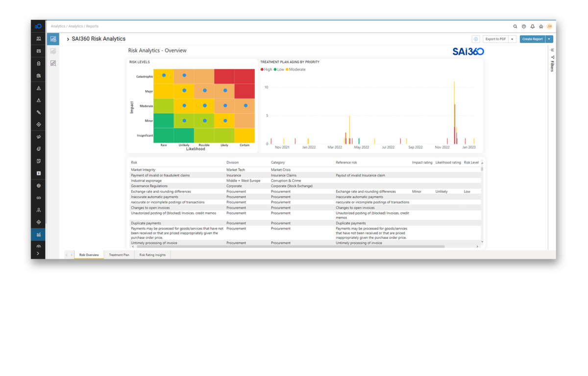This screenshot has height=376, width=588.
Task: Open the info circle icon near Export to PDF
Action: [x=475, y=39]
